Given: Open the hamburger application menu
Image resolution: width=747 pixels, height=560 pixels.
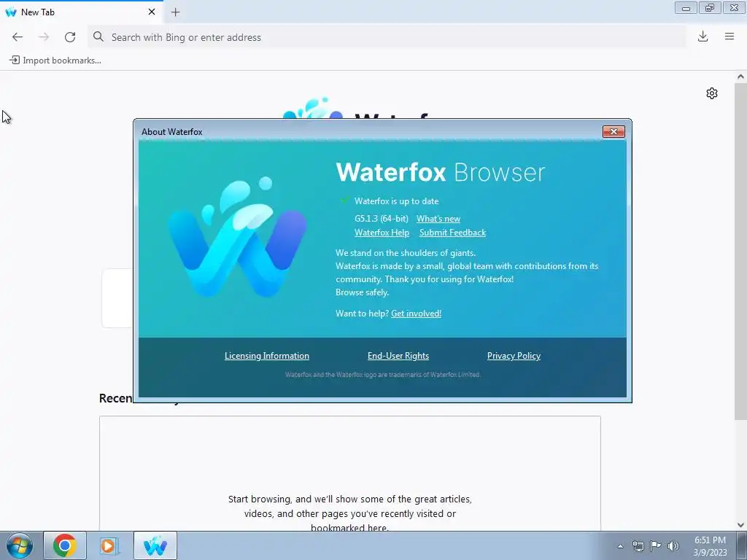Looking at the screenshot, I should [729, 36].
